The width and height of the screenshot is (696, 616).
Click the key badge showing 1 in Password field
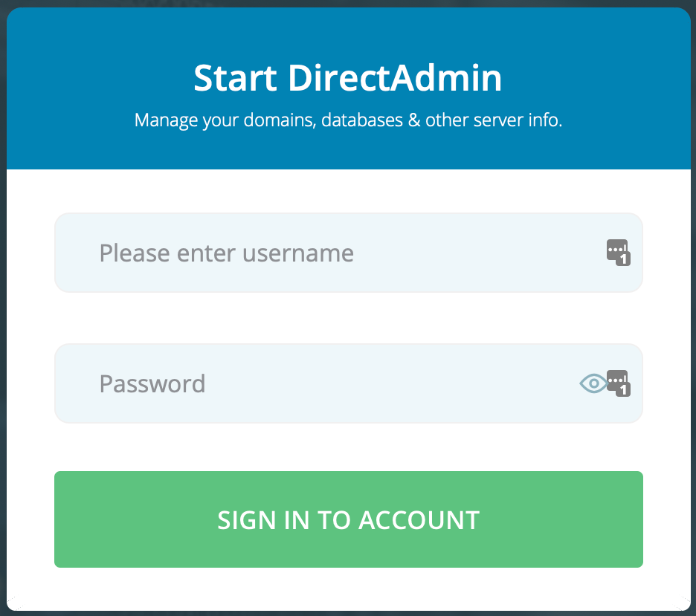618,383
